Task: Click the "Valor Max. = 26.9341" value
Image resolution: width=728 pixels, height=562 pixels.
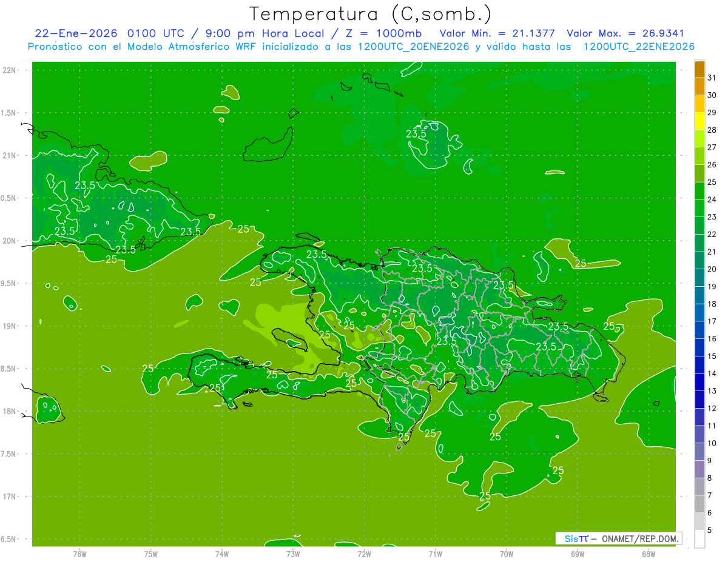Action: click(625, 34)
